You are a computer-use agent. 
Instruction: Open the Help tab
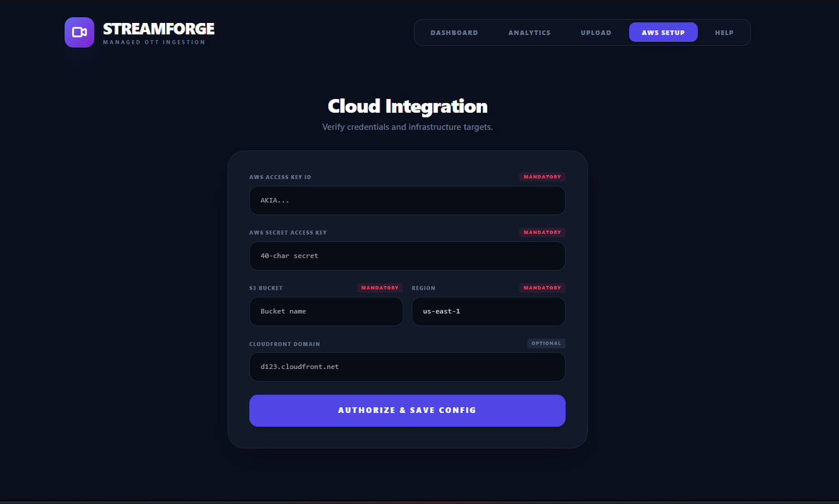pos(724,33)
